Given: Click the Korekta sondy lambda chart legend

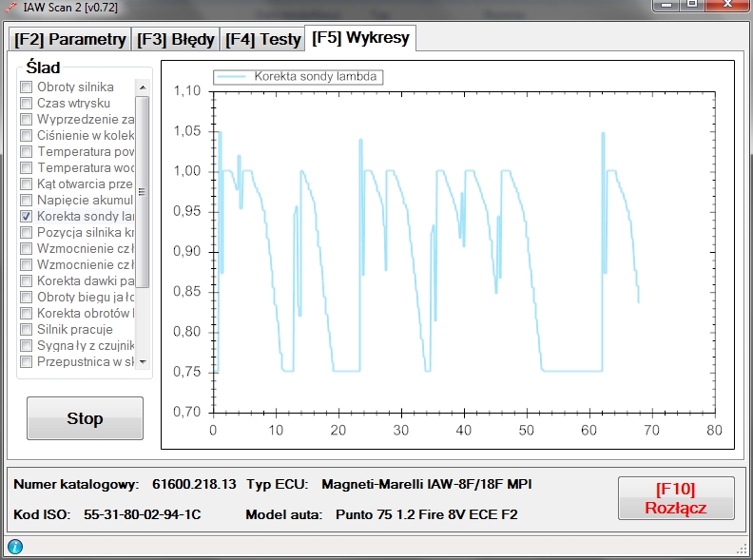Looking at the screenshot, I should click(299, 77).
